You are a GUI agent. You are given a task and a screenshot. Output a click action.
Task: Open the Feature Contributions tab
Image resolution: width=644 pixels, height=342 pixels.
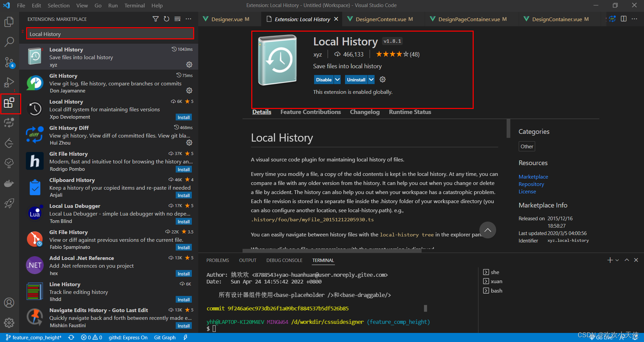(x=310, y=112)
